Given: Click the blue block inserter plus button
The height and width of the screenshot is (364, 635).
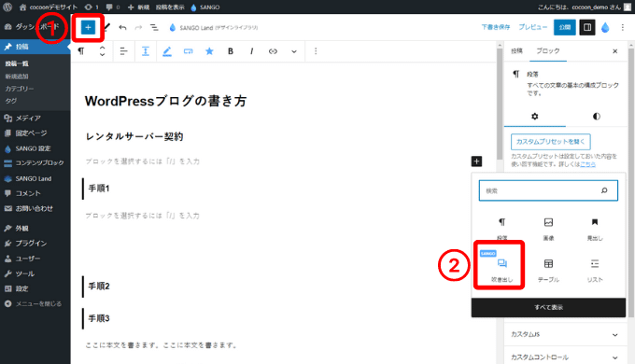Looking at the screenshot, I should [88, 27].
